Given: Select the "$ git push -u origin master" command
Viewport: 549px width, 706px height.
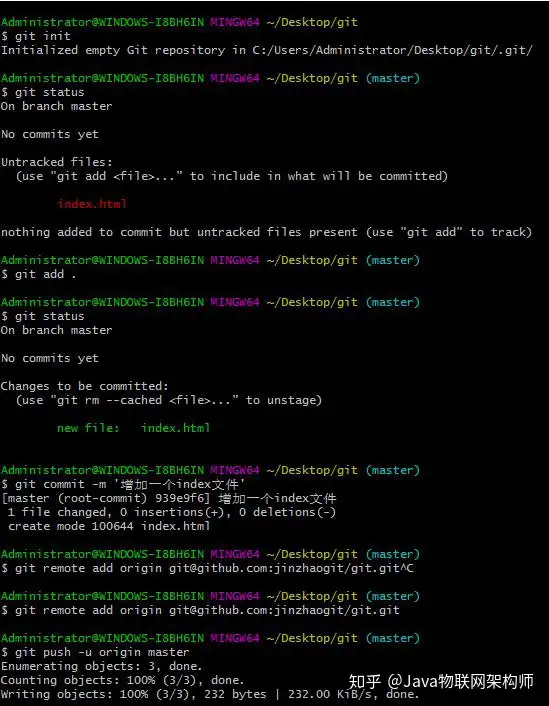Looking at the screenshot, I should point(95,652).
